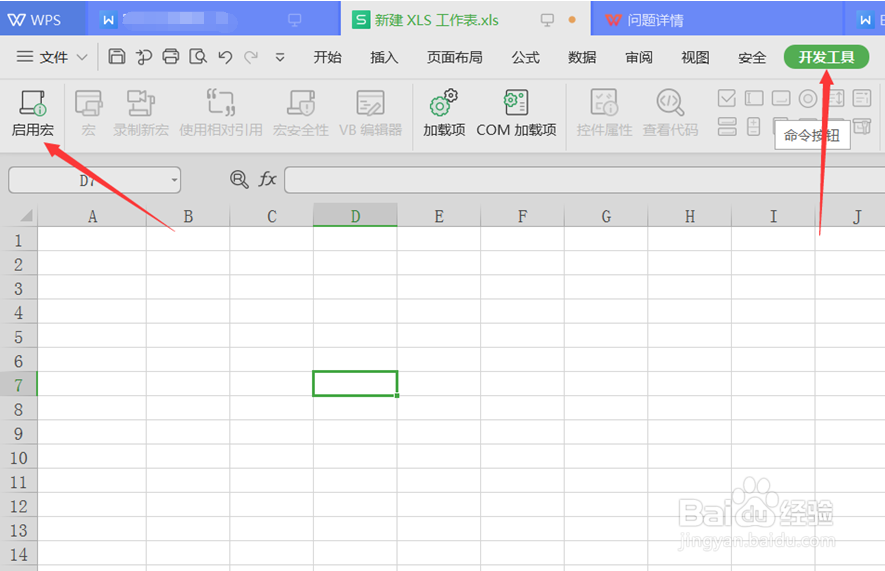Launch the VB Editor (VB 编辑器)

(370, 113)
